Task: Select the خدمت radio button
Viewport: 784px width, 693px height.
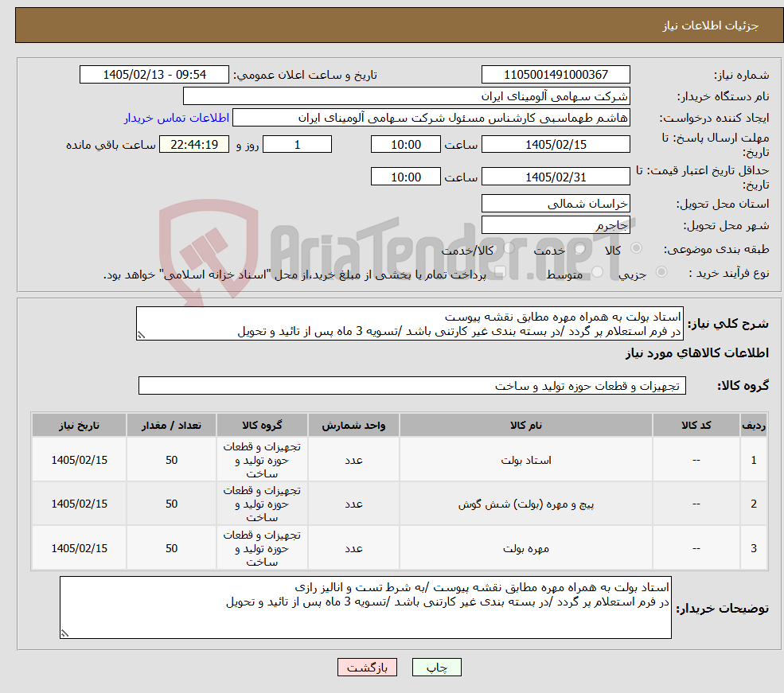Action: 580,248
